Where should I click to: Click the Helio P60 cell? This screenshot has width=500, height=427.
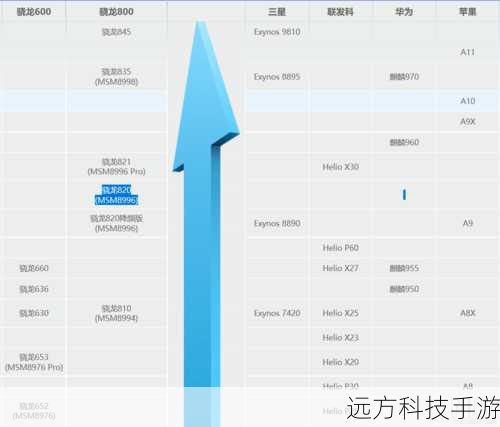point(340,248)
